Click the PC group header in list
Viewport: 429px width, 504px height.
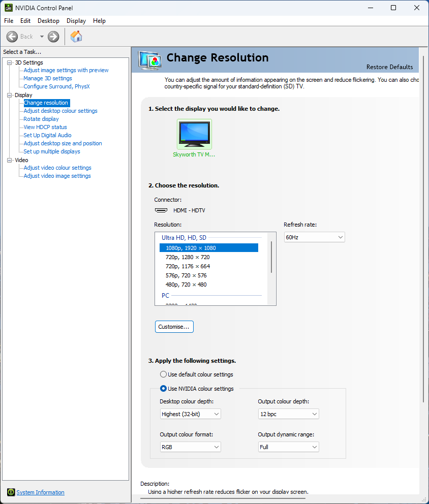pos(165,295)
